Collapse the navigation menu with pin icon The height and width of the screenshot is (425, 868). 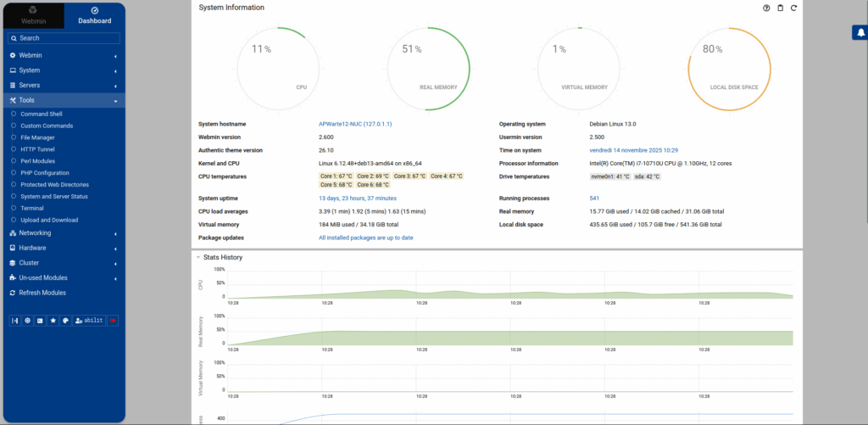[x=15, y=321]
